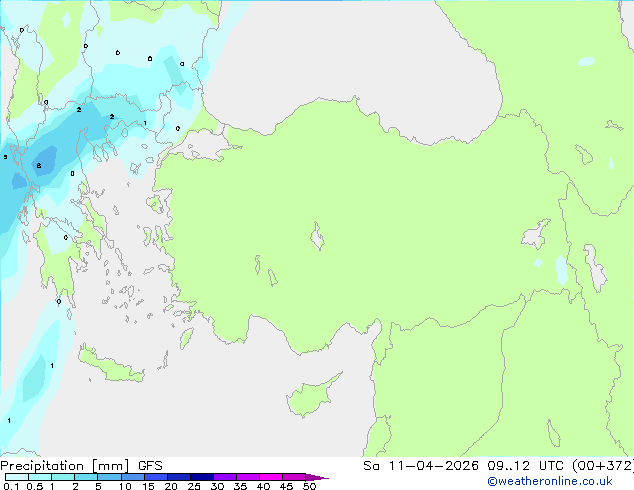This screenshot has height=490, width=634.
Task: Click the 1–2 mm legend color box
Action: [x=63, y=477]
